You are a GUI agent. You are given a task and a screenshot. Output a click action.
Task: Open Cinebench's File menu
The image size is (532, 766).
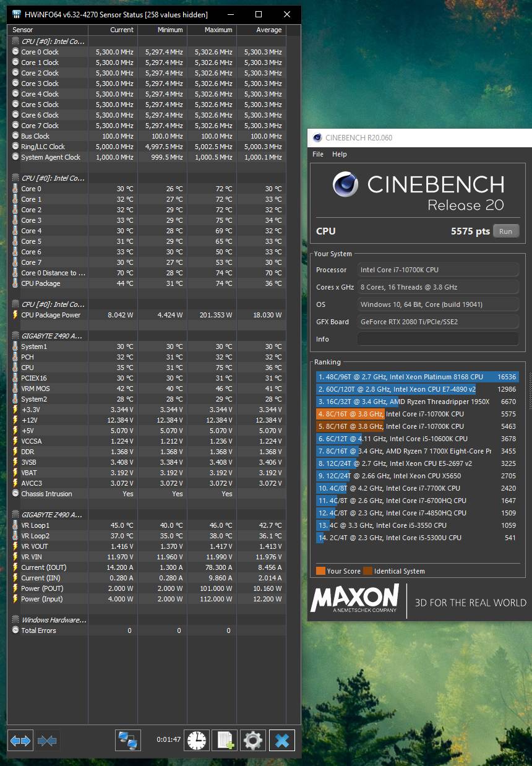[x=317, y=154]
